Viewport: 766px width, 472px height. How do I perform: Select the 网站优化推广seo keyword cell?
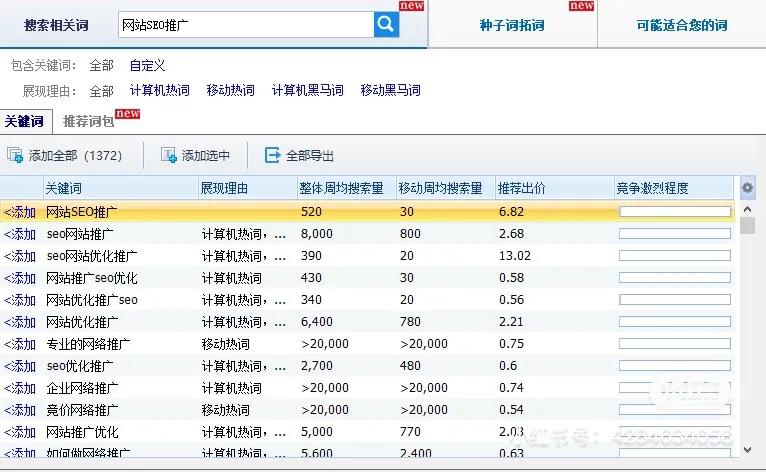92,300
